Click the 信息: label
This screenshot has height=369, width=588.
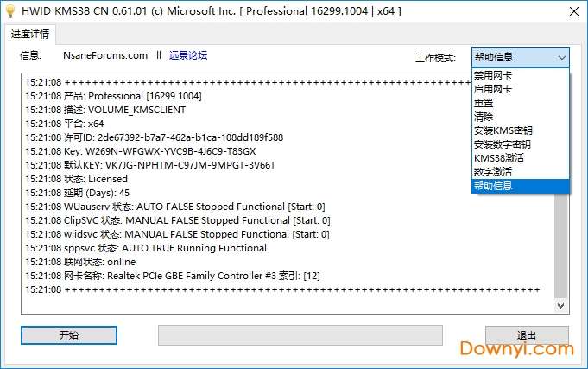coord(30,55)
